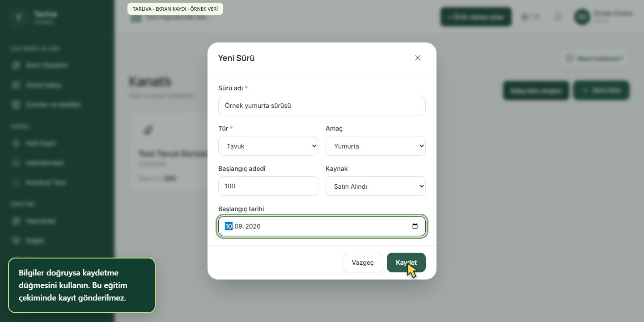Open the calendar picker in Başlangıç tarihi
Image resolution: width=644 pixels, height=322 pixels.
coord(415,226)
